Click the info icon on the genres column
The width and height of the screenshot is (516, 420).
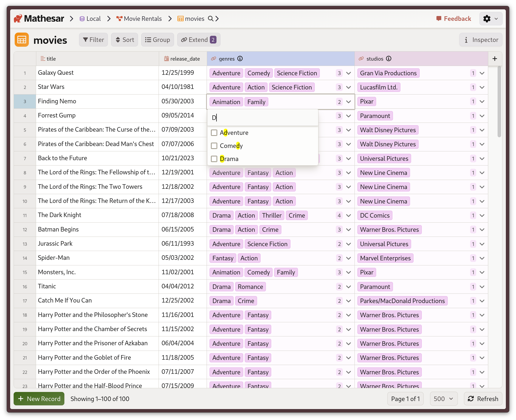point(240,58)
